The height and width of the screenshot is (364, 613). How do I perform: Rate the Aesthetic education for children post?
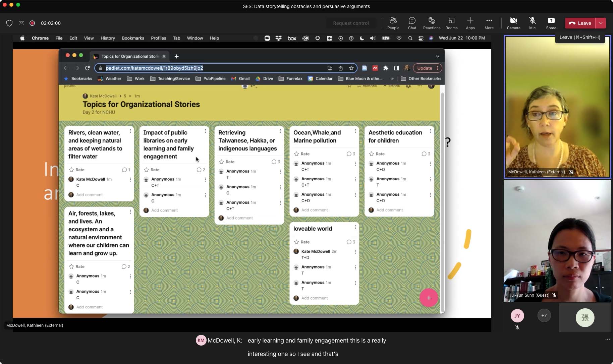tap(377, 154)
